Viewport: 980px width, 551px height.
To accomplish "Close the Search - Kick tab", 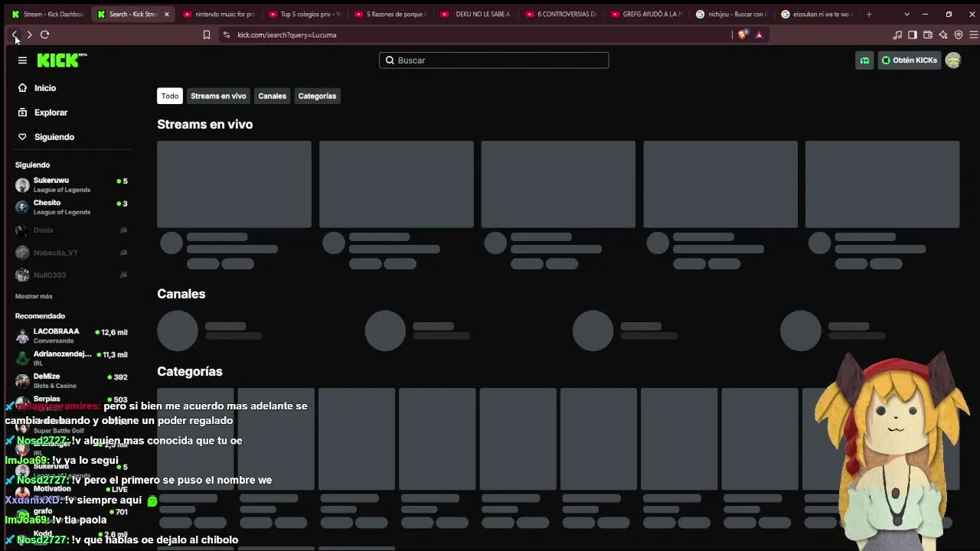I will (x=166, y=14).
